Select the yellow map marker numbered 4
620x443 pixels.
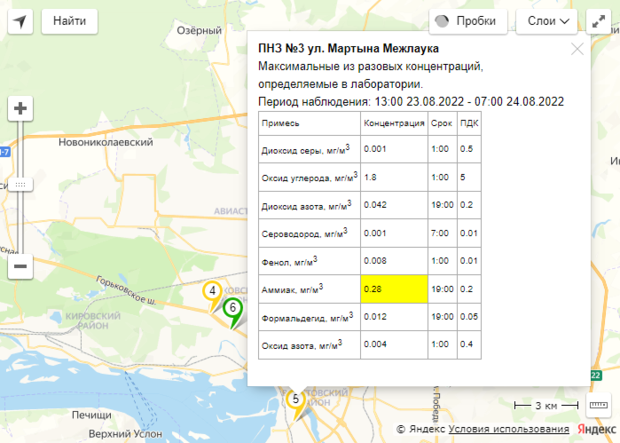(212, 292)
